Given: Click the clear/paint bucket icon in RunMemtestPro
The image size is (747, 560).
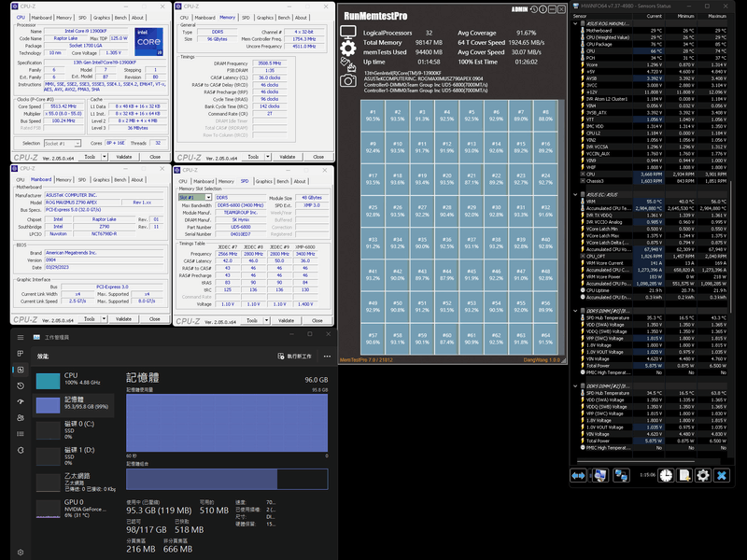Looking at the screenshot, I should [347, 64].
